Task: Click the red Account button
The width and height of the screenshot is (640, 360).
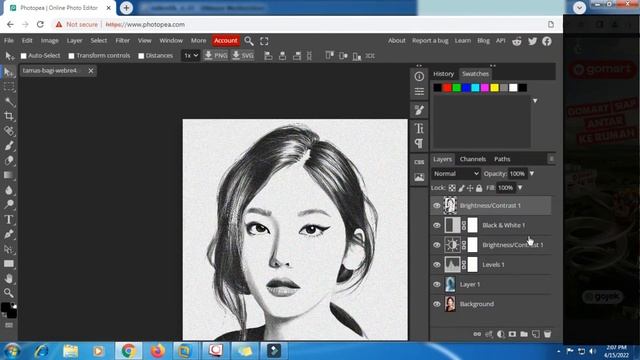Action: [x=225, y=40]
